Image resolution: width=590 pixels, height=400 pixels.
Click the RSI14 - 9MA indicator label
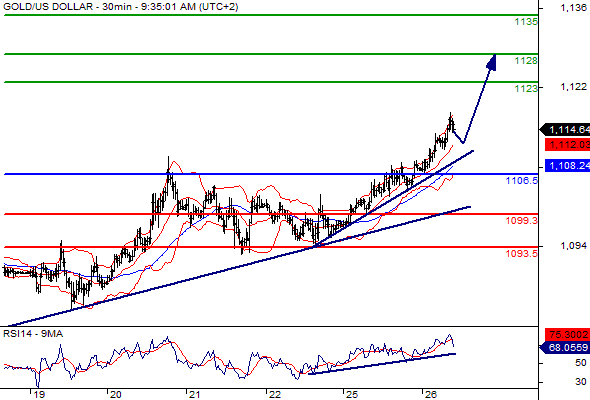point(33,334)
